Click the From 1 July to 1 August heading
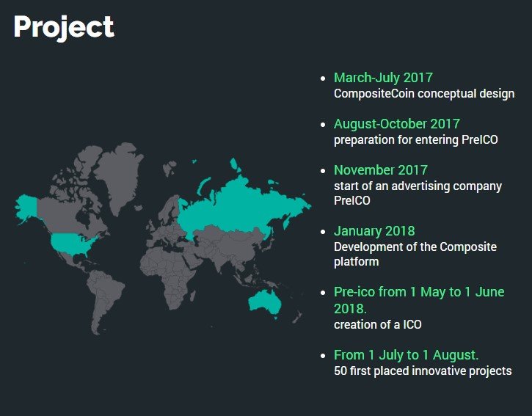The width and height of the screenshot is (532, 416). coord(406,355)
